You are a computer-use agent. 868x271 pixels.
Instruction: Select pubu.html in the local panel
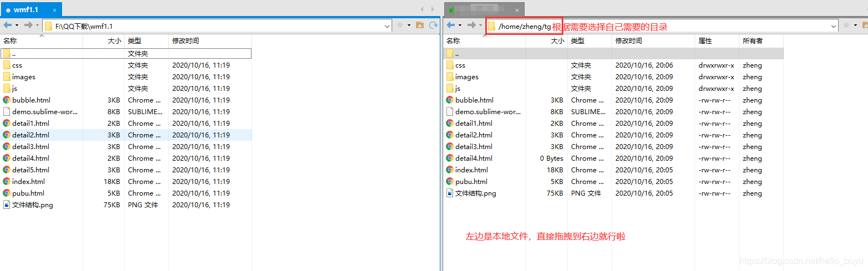click(x=126, y=193)
